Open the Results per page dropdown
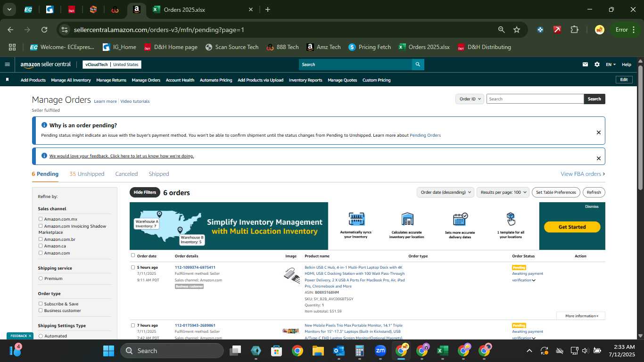The height and width of the screenshot is (362, 644). (503, 192)
